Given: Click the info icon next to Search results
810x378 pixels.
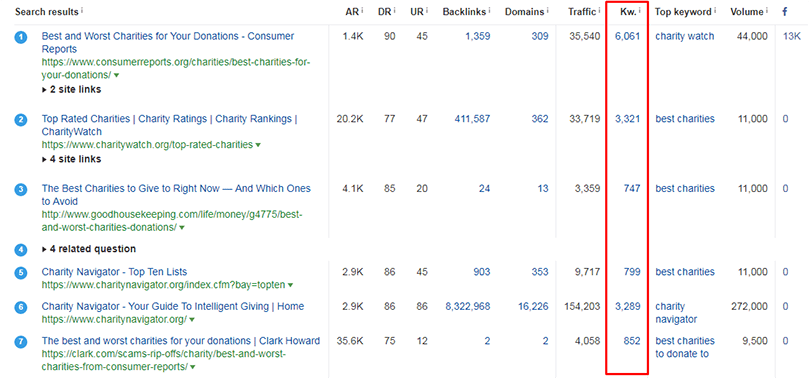Looking at the screenshot, I should (x=82, y=10).
